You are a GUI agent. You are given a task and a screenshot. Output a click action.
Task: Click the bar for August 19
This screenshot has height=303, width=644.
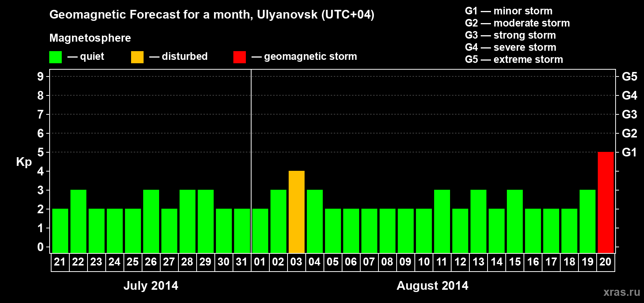click(587, 221)
